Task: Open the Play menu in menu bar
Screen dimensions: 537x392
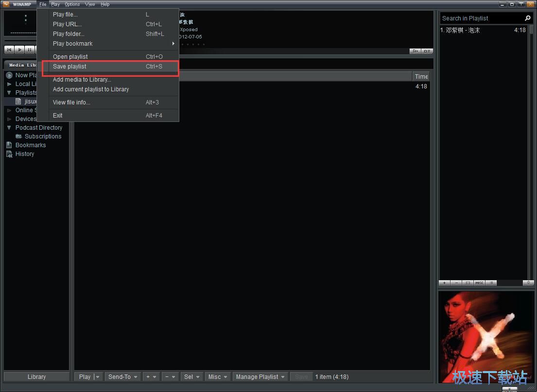Action: (x=55, y=4)
